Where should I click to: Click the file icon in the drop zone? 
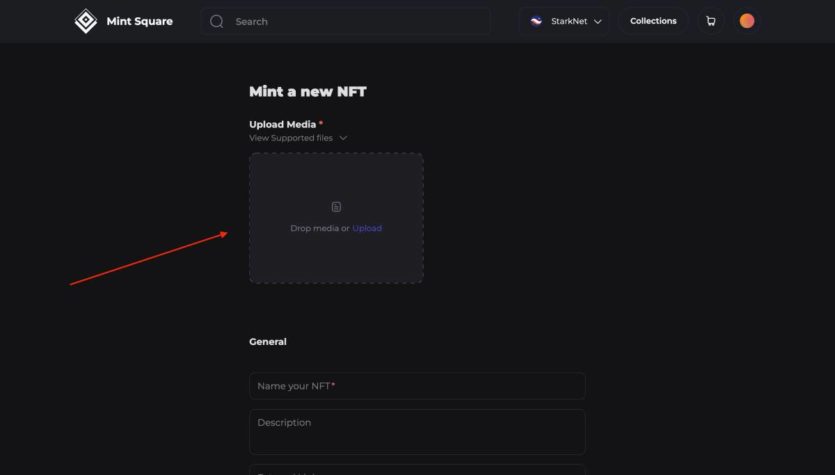336,207
